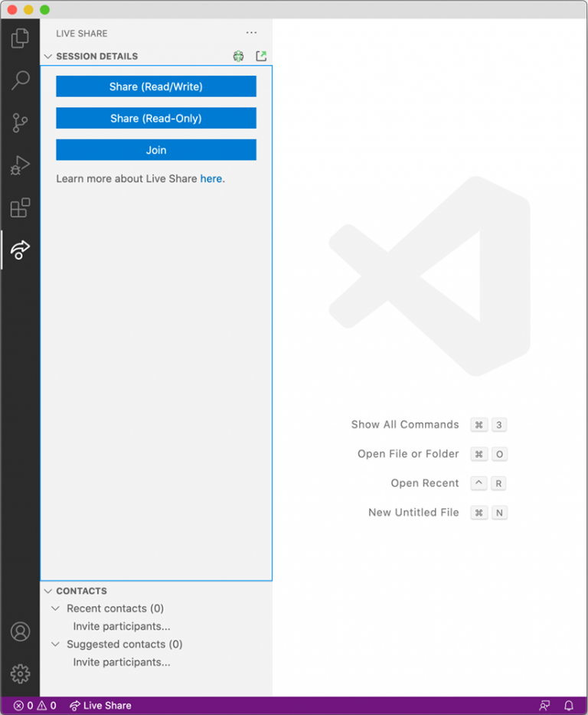Open the Run and Debug view
Screen dimensions: 588x715
[x=20, y=165]
